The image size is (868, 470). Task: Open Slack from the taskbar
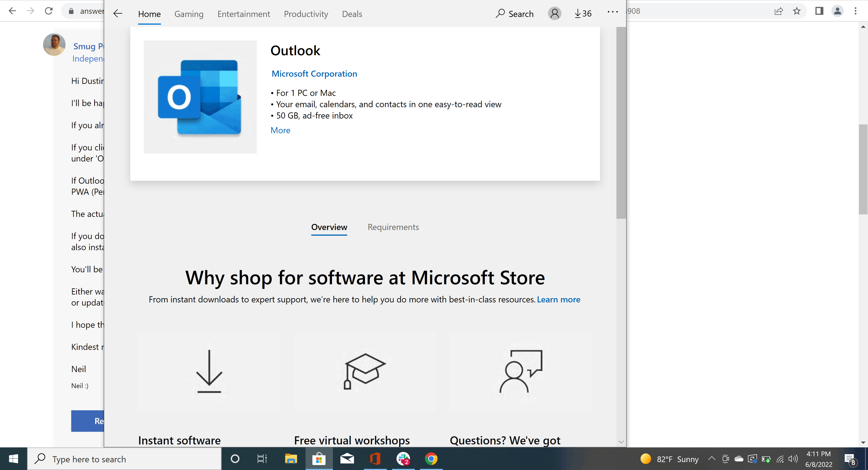point(403,459)
